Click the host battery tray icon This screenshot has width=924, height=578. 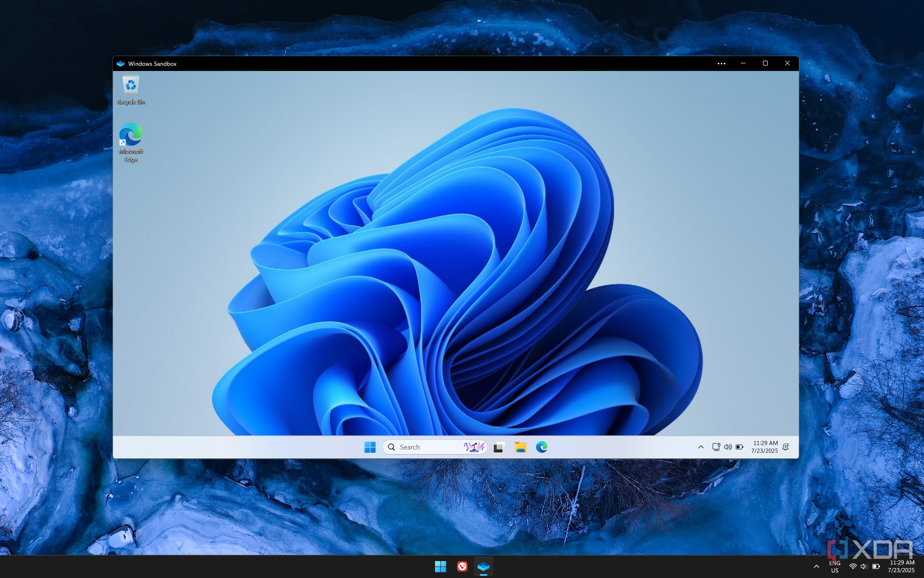click(x=876, y=566)
